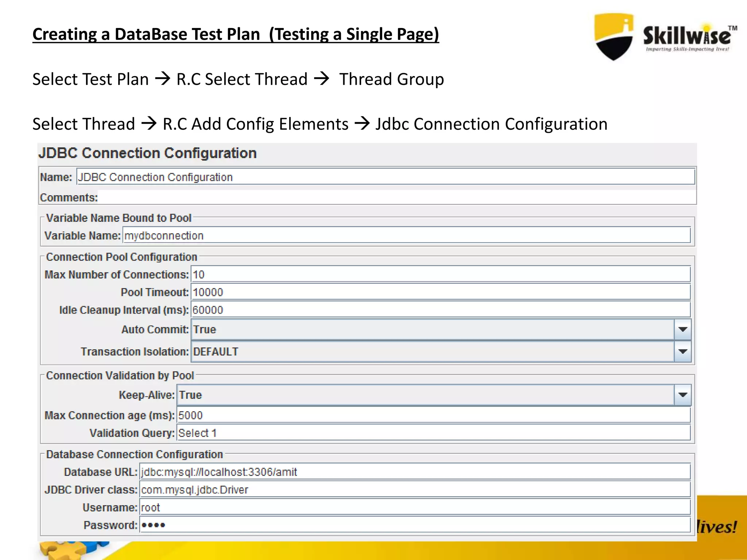Open the Transaction Isolation dropdown arrow

click(682, 352)
